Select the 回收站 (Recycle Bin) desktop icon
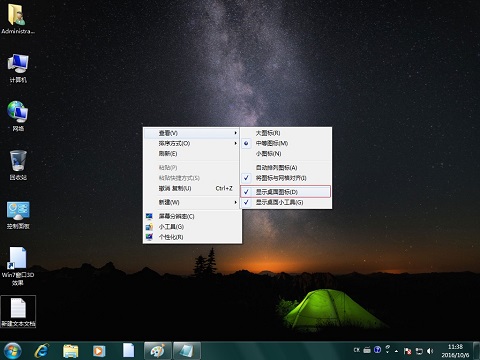 (18, 166)
